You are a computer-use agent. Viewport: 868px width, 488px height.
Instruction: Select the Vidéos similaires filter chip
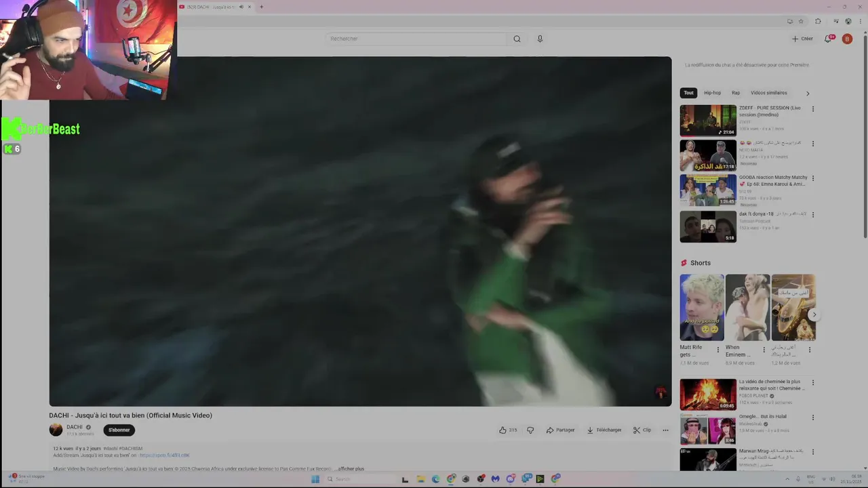768,93
